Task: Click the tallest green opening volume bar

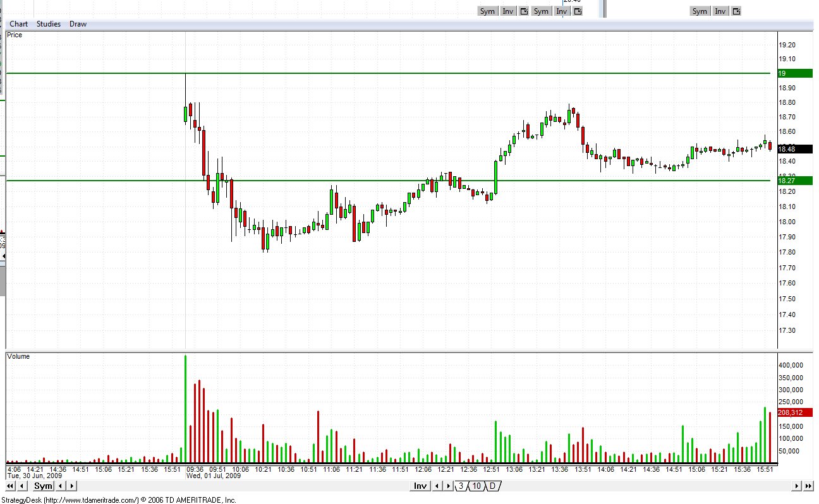Action: [x=185, y=409]
